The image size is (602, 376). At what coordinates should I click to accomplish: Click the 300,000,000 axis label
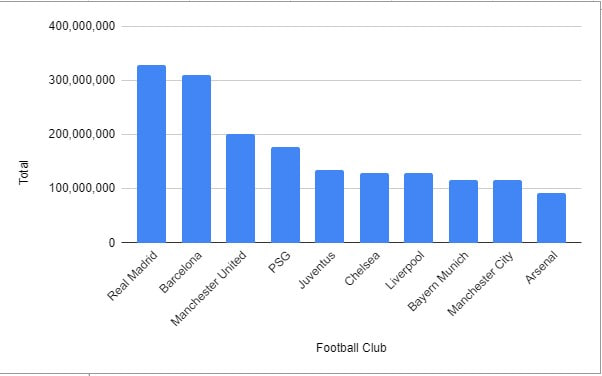click(x=82, y=80)
